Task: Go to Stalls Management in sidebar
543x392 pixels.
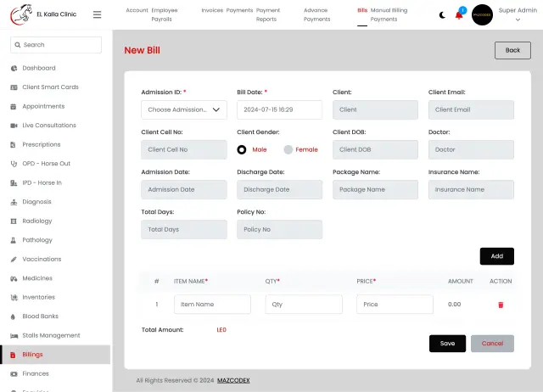Action: pyautogui.click(x=51, y=335)
